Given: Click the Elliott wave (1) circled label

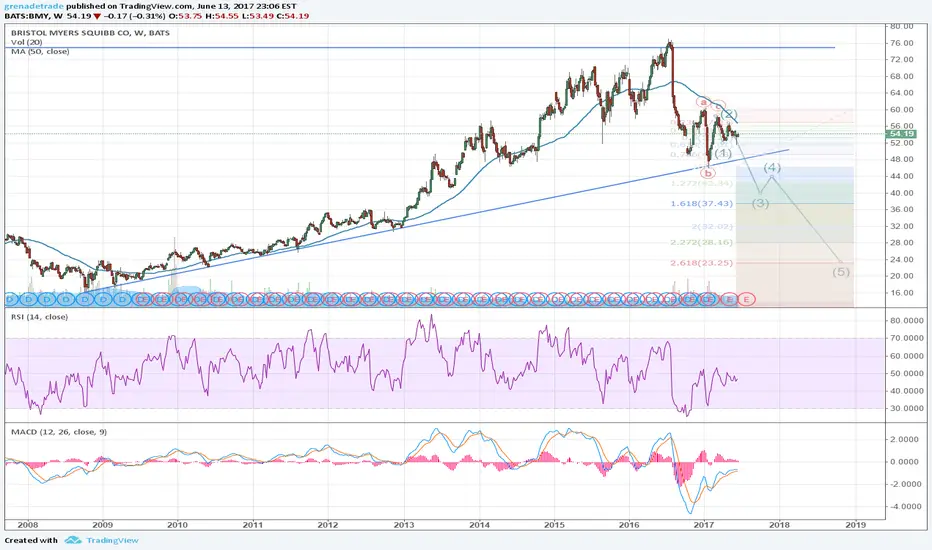Looking at the screenshot, I should (x=723, y=153).
